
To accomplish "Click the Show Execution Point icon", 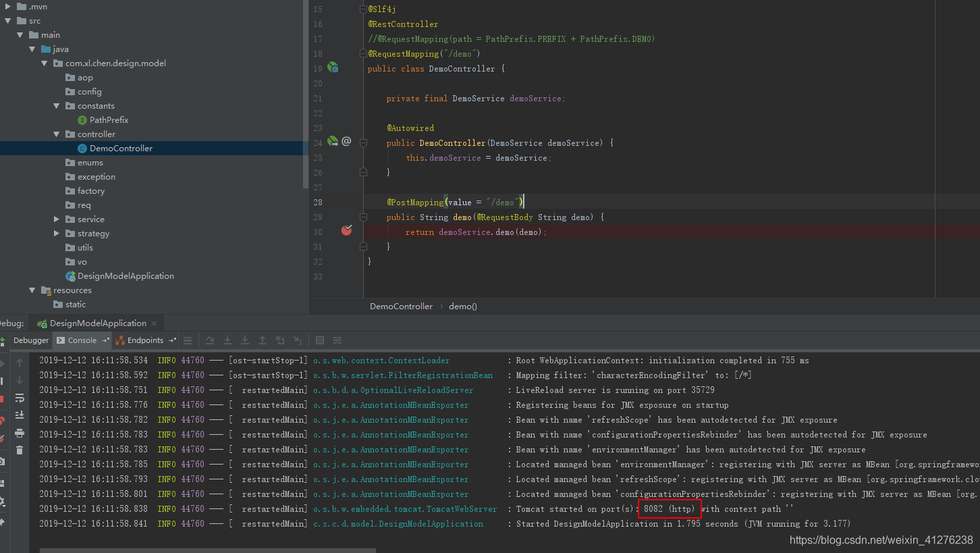I will tap(188, 340).
